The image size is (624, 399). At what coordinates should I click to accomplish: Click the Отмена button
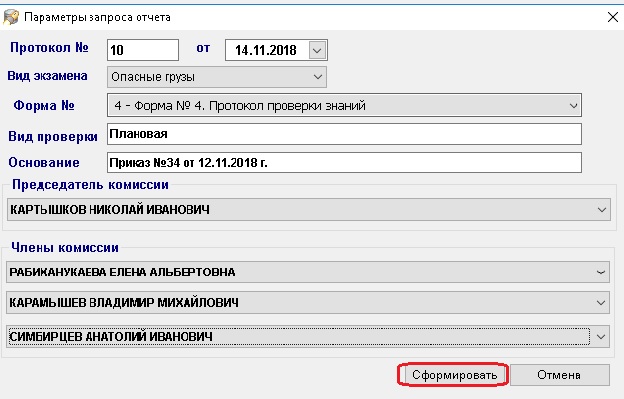pos(560,375)
